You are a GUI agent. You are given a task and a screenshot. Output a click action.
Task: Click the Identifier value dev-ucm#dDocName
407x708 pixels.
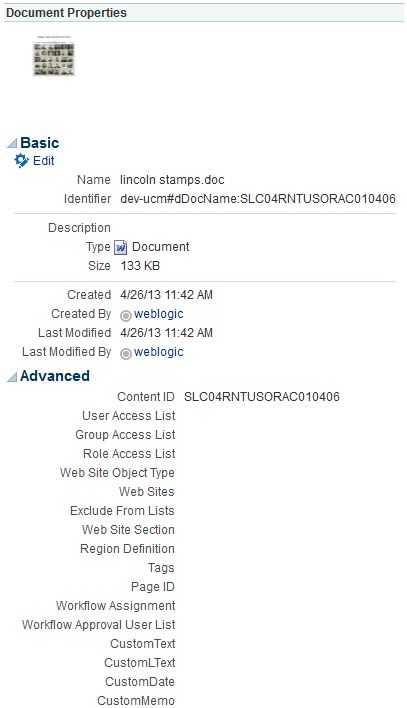tap(258, 199)
